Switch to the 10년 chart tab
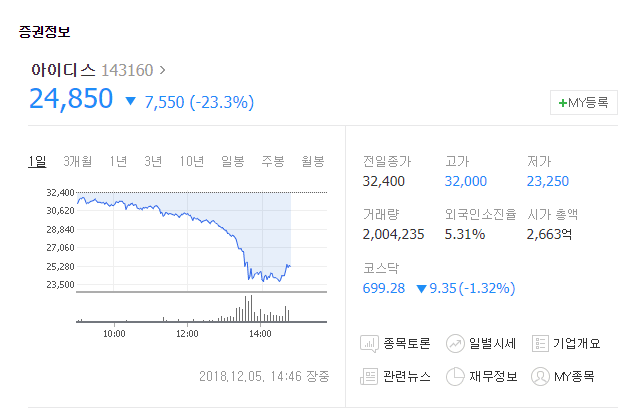Screen dimensions: 640x408 (x=191, y=162)
